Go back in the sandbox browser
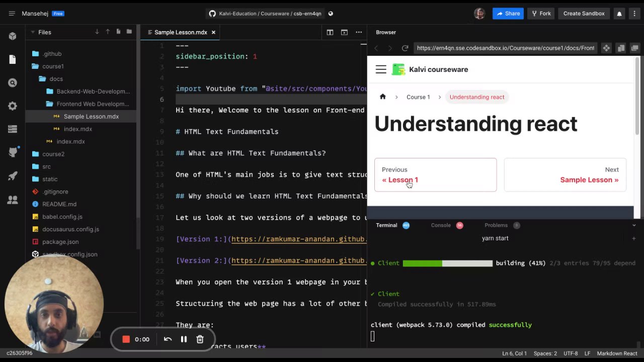 (376, 48)
